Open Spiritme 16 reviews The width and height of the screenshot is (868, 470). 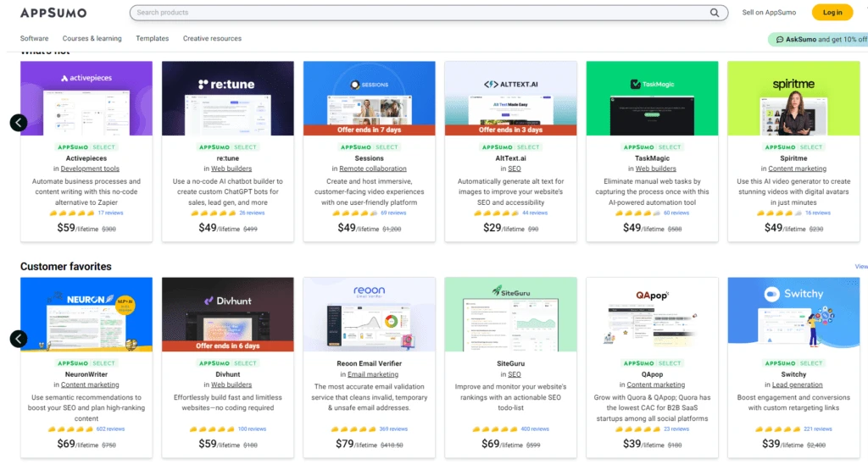pos(818,213)
